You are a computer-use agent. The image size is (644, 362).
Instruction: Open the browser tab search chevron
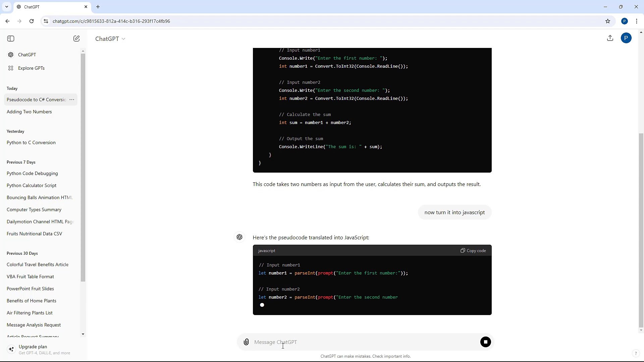(x=7, y=7)
